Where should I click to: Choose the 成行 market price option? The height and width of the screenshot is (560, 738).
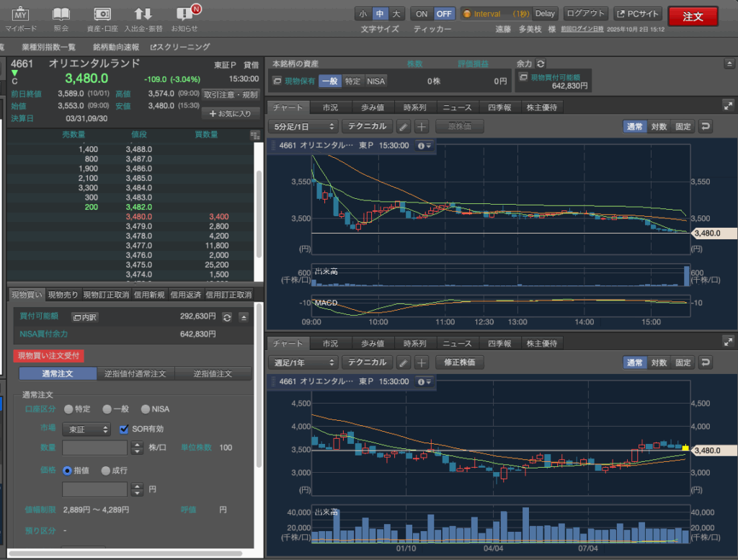pyautogui.click(x=105, y=471)
